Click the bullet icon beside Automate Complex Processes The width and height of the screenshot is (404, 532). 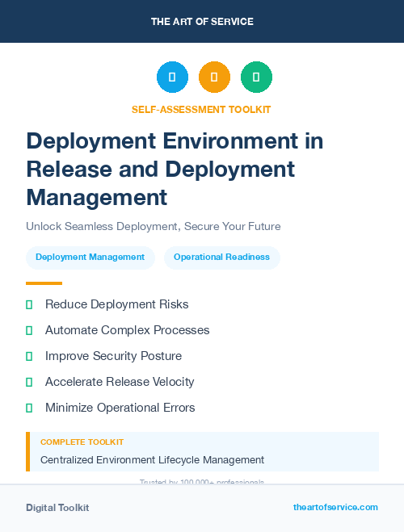(29, 330)
